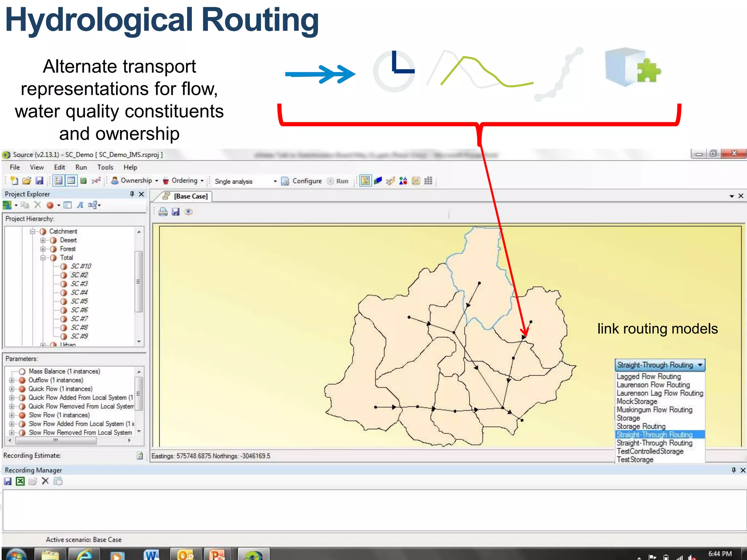Click the italic A rename icon
Image resolution: width=747 pixels, height=560 pixels.
[x=80, y=205]
